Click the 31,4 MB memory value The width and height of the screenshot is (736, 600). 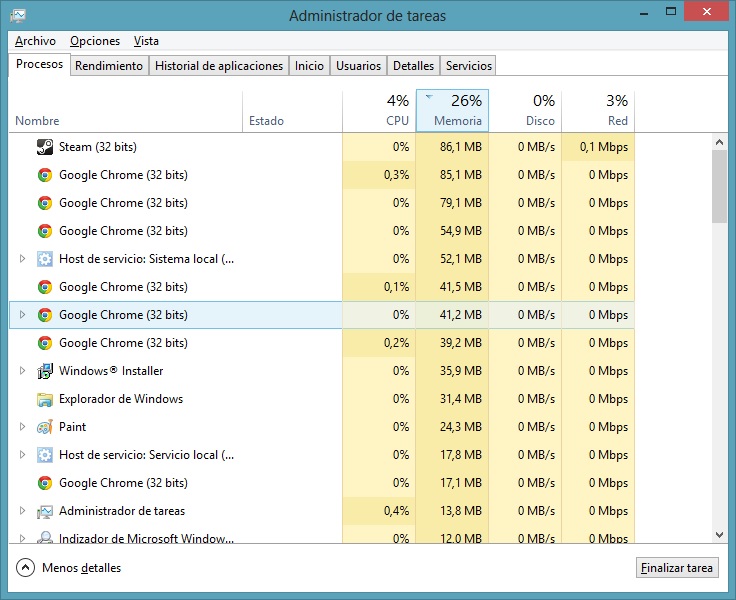(460, 399)
